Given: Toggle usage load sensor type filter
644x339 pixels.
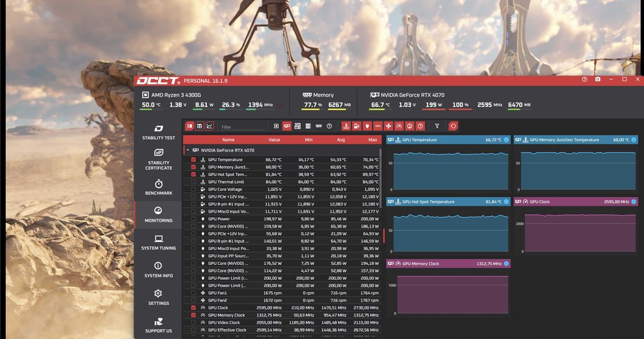Looking at the screenshot, I should pyautogui.click(x=410, y=126).
